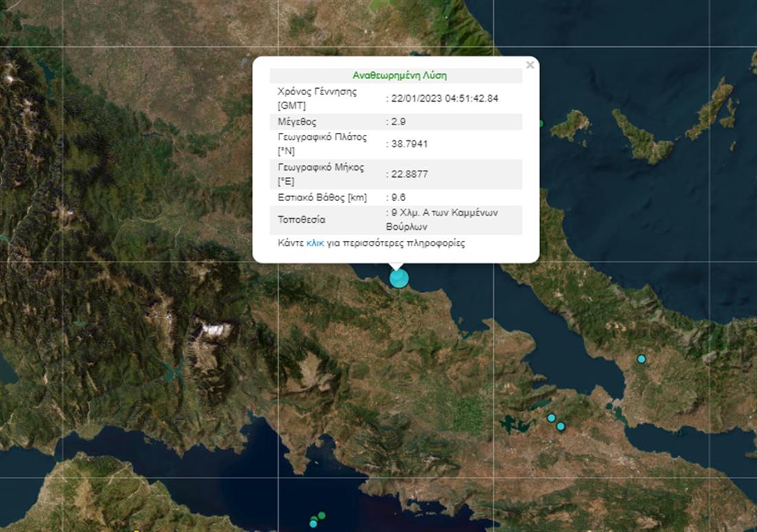
Task: Click the "Εστιακό Βάθος [km]" label
Action: [x=322, y=198]
